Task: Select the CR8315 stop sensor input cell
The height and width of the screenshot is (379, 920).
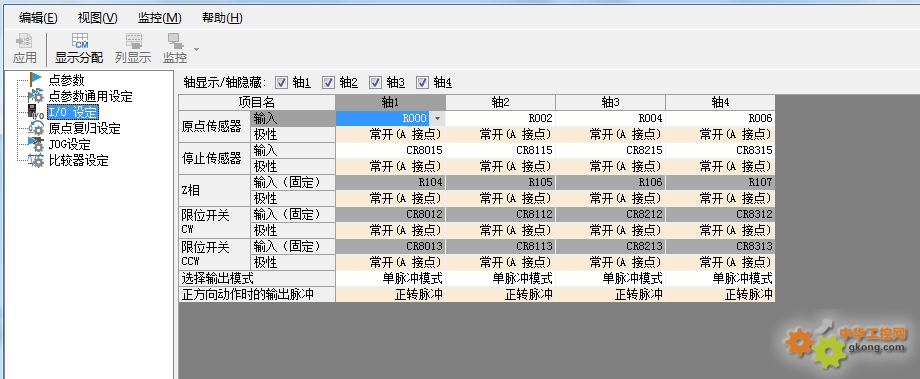Action: (720, 150)
